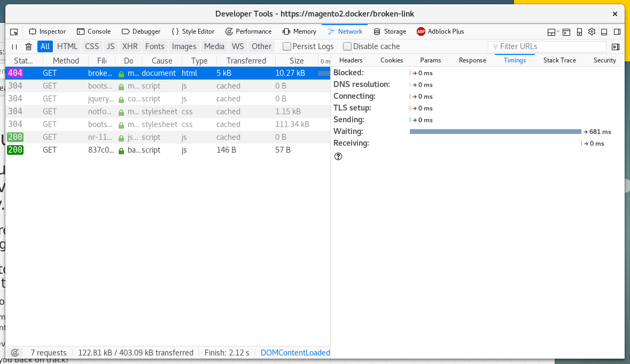Click the 200 badge of the 837c0... request
The height and width of the screenshot is (364, 630).
pyautogui.click(x=15, y=150)
